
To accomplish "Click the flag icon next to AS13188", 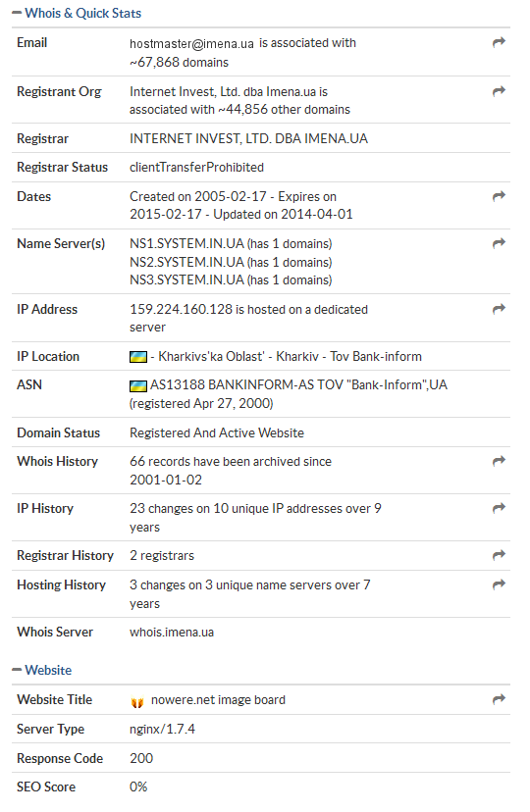I will point(137,385).
